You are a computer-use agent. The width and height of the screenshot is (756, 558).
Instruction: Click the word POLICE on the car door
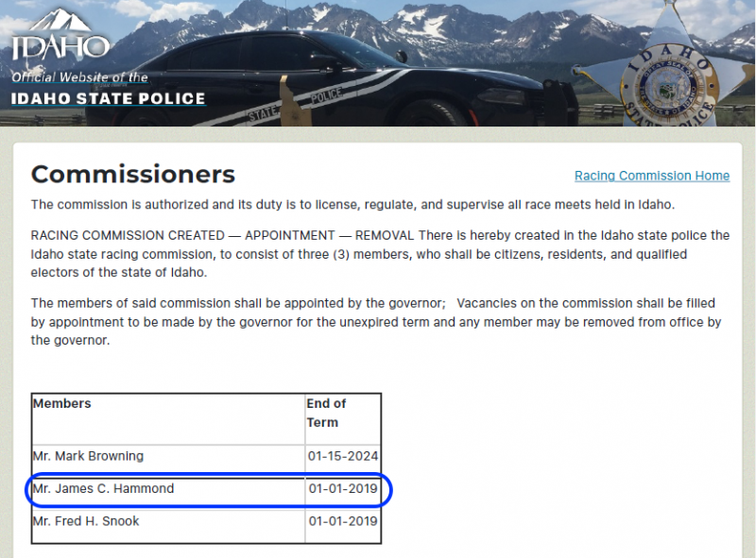click(x=328, y=97)
